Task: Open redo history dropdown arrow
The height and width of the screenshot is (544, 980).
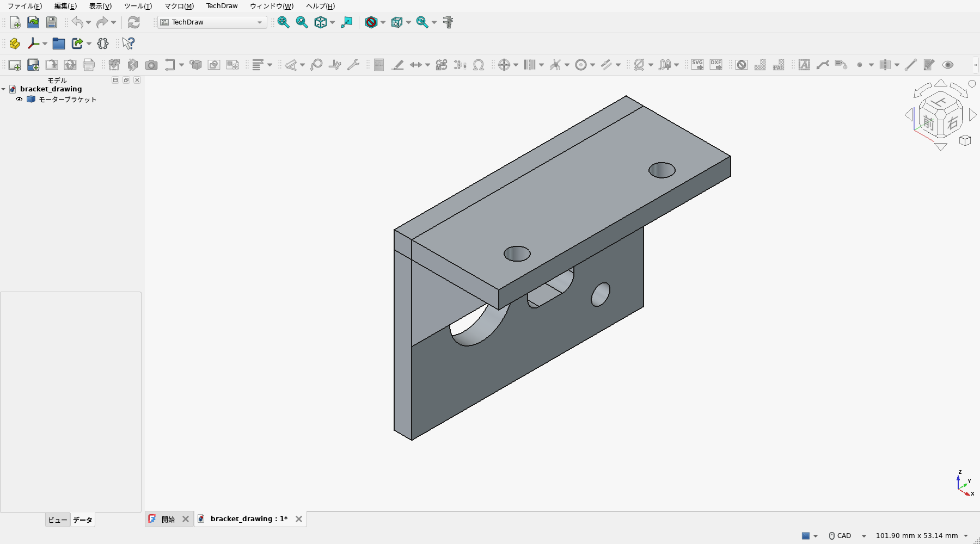Action: [x=113, y=22]
